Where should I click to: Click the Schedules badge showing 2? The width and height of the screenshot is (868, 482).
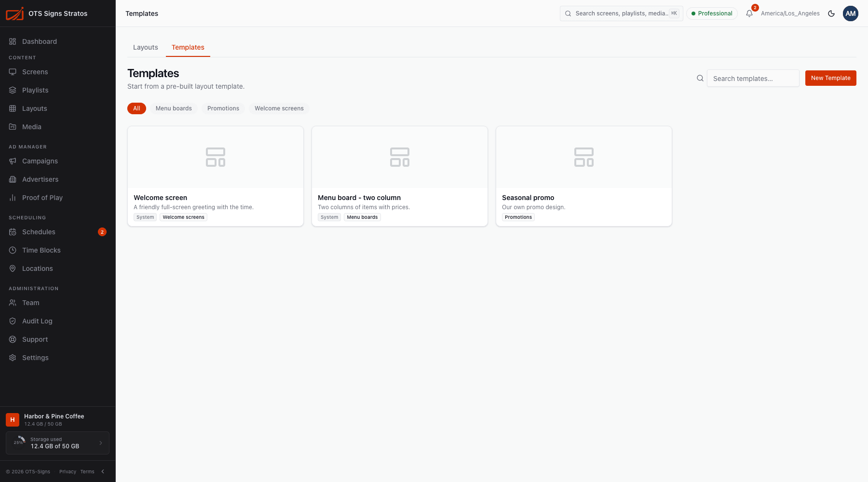[x=102, y=232]
